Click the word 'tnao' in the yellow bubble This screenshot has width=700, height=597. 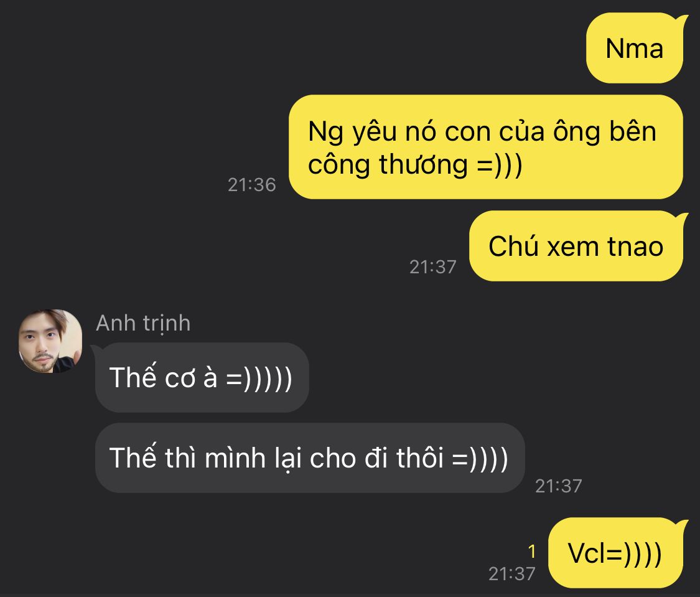click(x=635, y=247)
